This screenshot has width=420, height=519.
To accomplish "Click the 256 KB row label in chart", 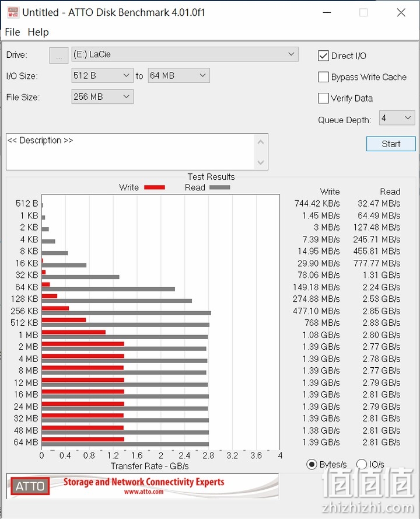I will (x=24, y=311).
